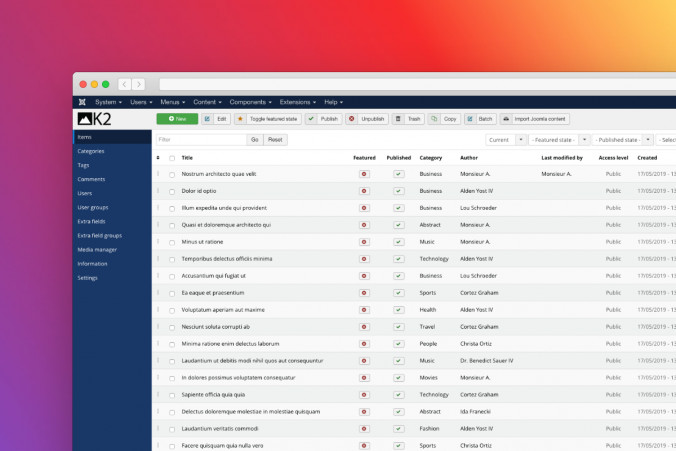The width and height of the screenshot is (676, 451).
Task: Select checkbox for Minus ut ratione
Action: (x=172, y=243)
